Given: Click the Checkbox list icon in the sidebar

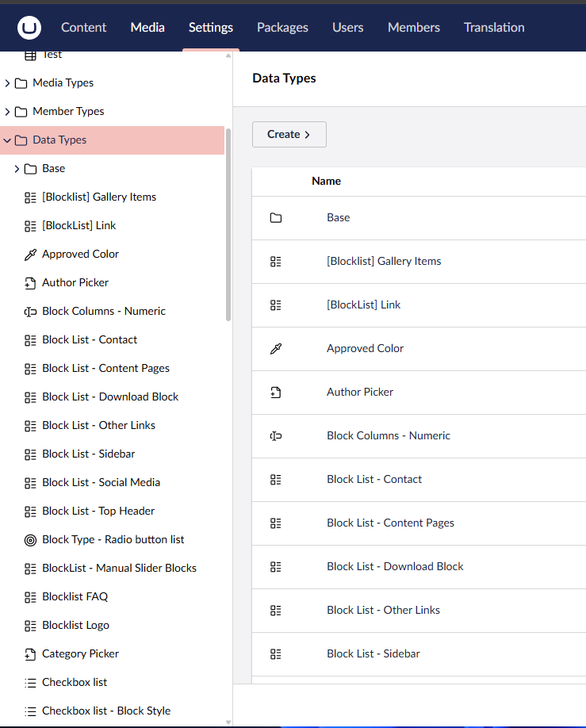Looking at the screenshot, I should tap(29, 682).
